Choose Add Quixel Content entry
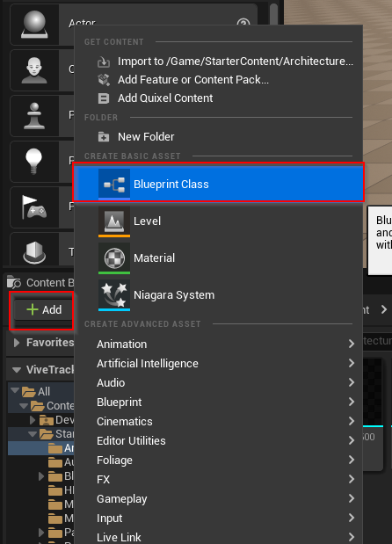This screenshot has width=392, height=544. tap(165, 98)
